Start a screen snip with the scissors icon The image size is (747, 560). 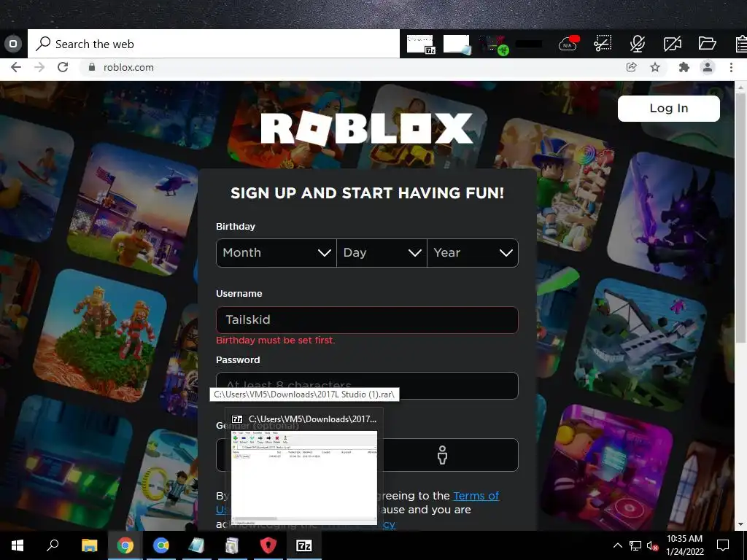coord(603,44)
